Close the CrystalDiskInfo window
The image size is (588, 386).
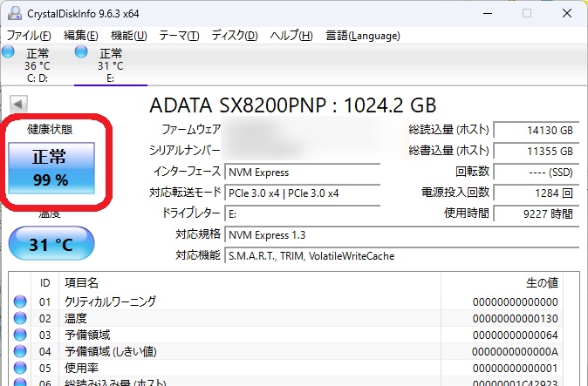point(567,13)
